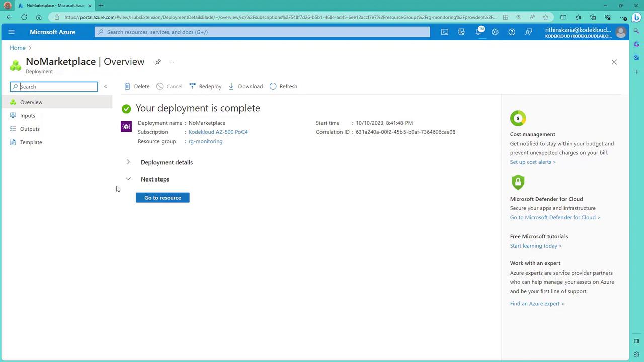
Task: Select the NoMarketplace - Microsoft Azure tab
Action: pos(54,6)
